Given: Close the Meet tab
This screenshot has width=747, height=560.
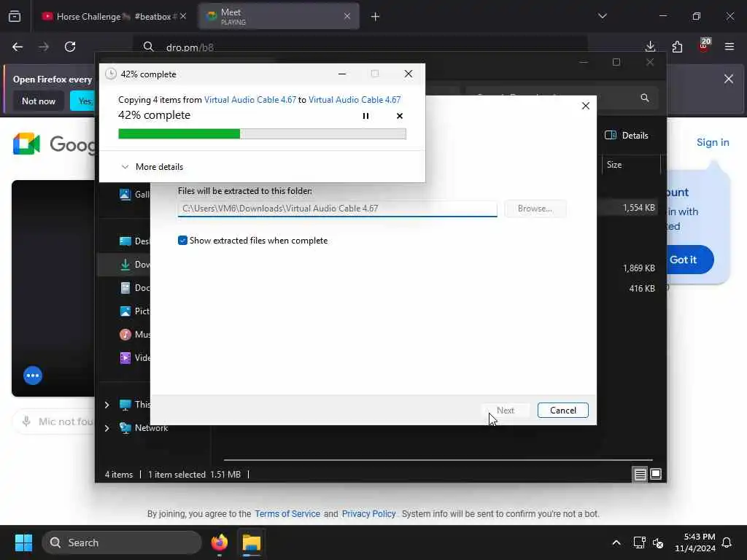Looking at the screenshot, I should click(347, 16).
